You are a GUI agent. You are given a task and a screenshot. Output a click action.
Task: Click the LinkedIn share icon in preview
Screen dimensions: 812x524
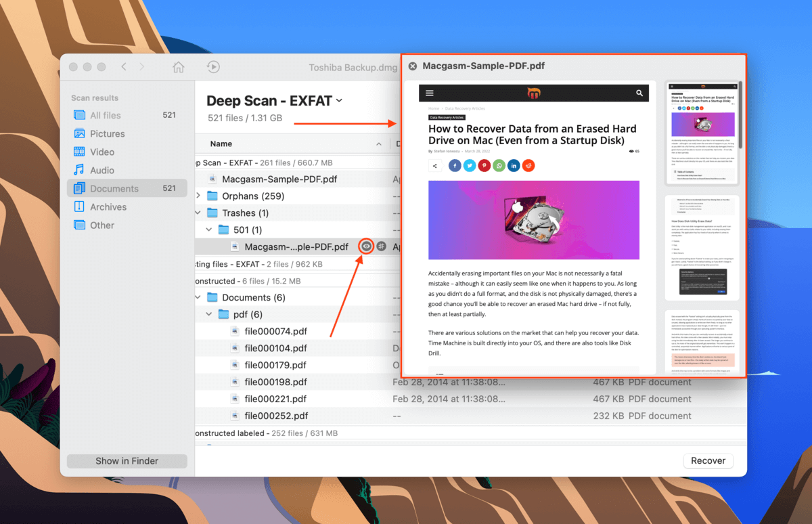click(514, 166)
